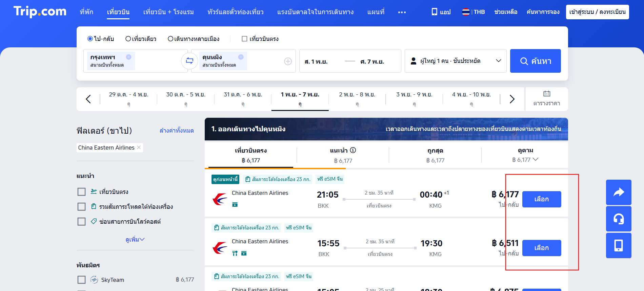Click the swap origin and destination icon
This screenshot has width=644, height=291.
(189, 61)
